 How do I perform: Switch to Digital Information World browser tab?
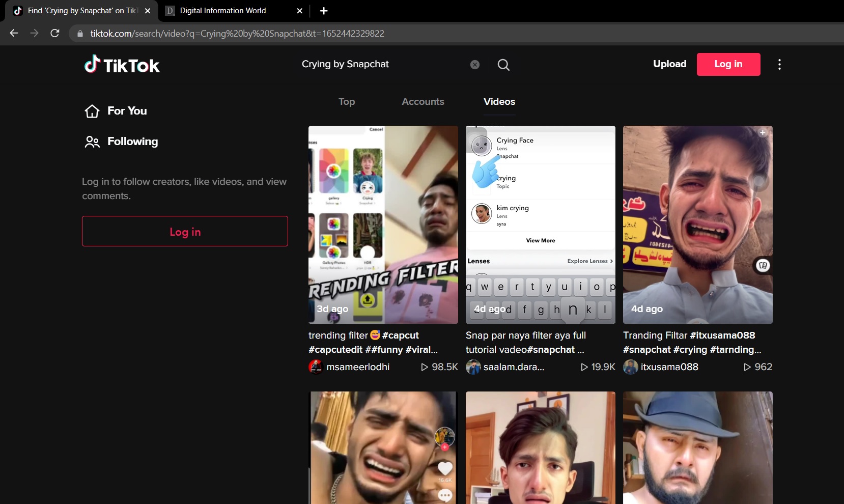tap(235, 11)
